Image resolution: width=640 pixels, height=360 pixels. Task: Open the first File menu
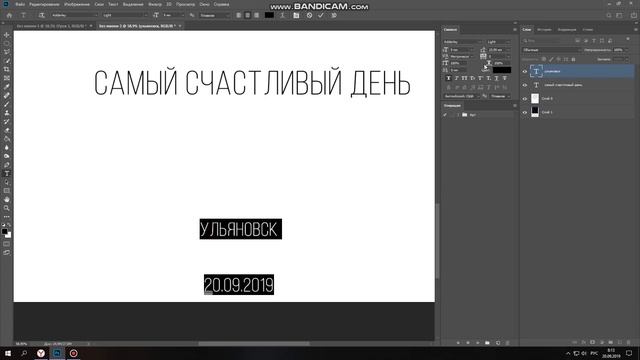click(x=20, y=4)
